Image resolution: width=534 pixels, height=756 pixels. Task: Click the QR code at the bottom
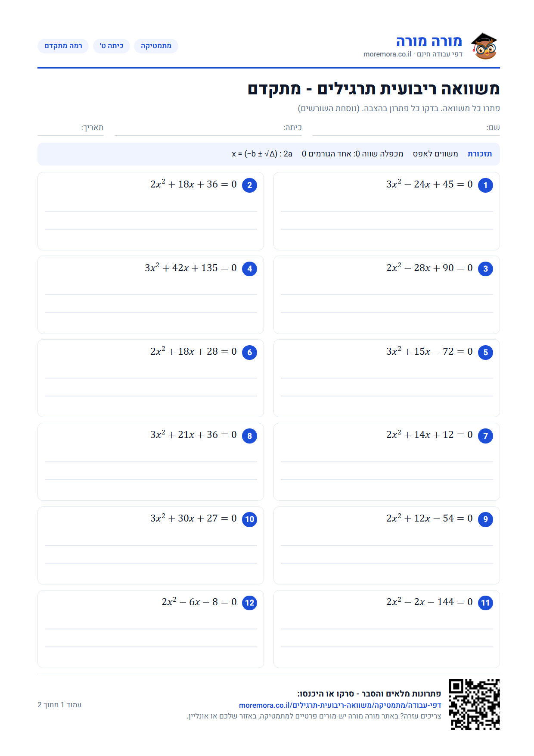(x=474, y=705)
